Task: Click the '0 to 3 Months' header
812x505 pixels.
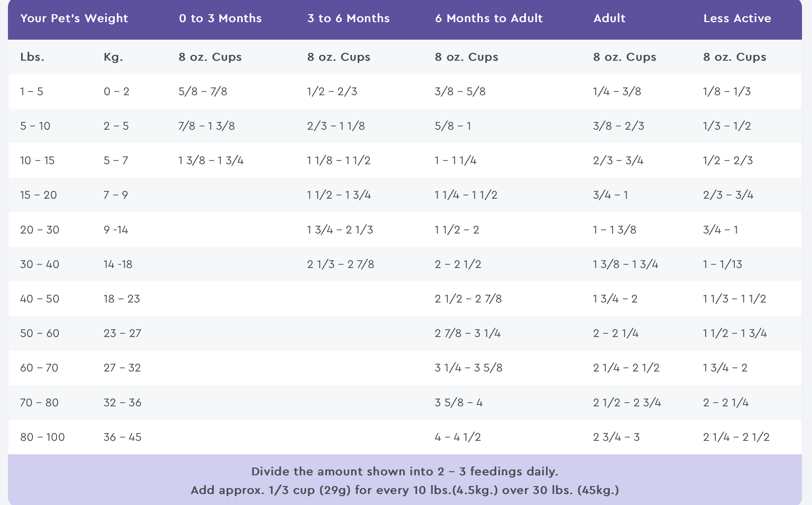Action: point(220,18)
